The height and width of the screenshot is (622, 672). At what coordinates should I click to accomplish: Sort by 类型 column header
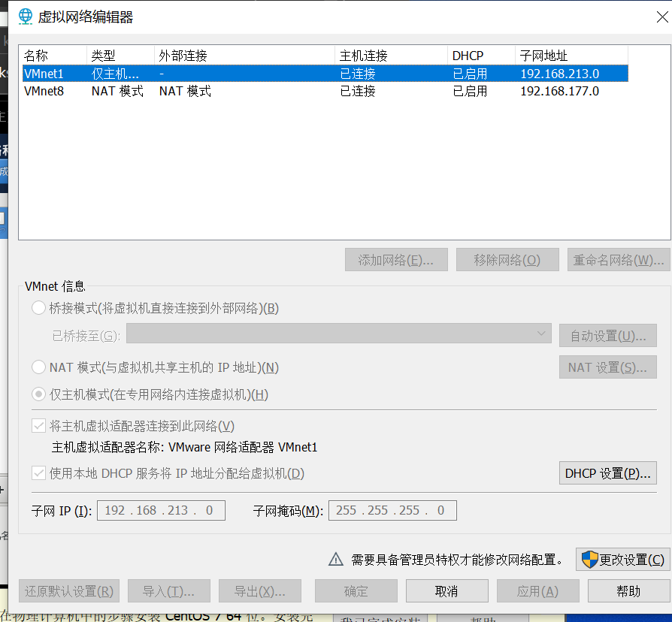click(120, 56)
